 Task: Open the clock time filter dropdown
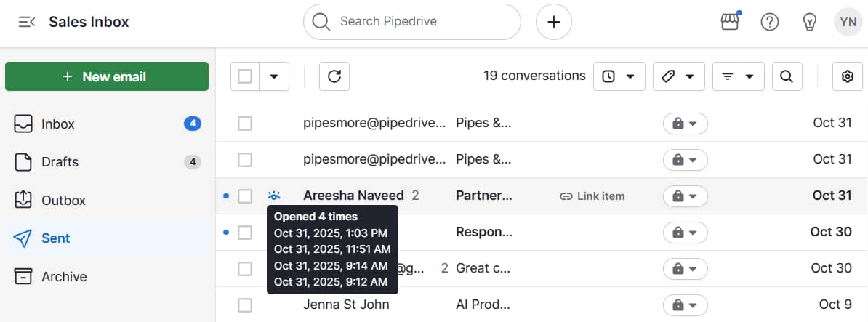pyautogui.click(x=619, y=76)
